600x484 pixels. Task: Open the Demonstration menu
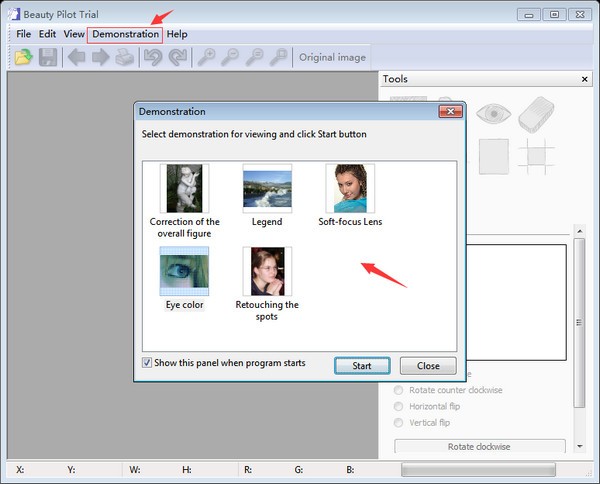[x=125, y=34]
